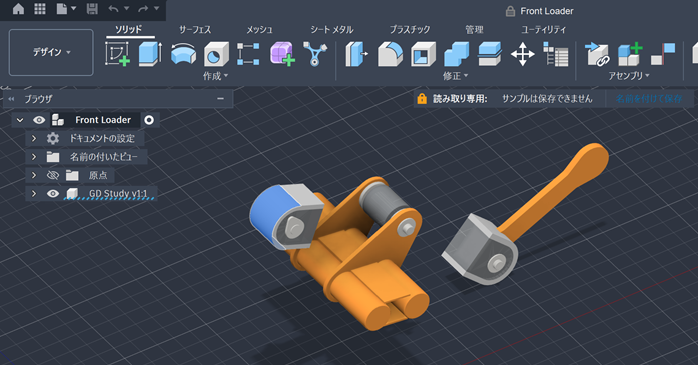The width and height of the screenshot is (698, 365).
Task: Click the Undo arrow
Action: (113, 9)
